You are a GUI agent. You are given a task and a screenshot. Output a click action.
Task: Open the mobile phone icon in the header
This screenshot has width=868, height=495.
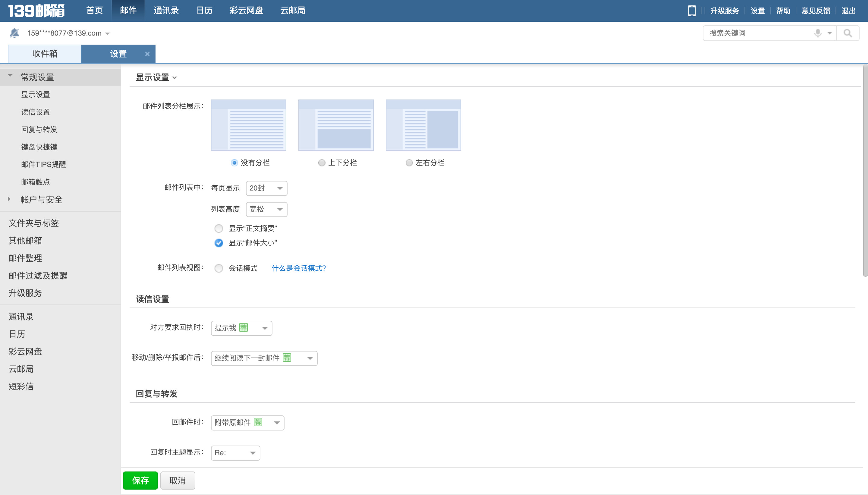[x=691, y=11]
